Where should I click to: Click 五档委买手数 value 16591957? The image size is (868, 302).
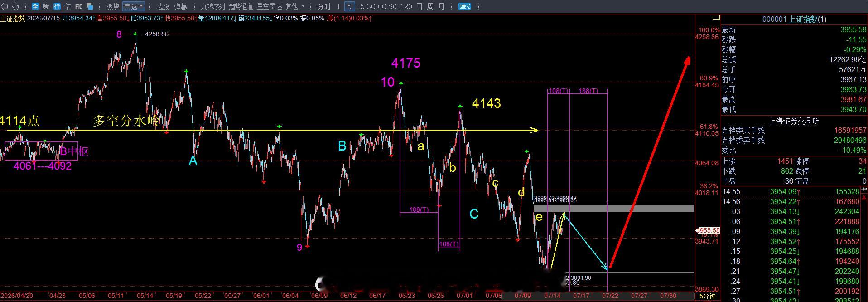[x=850, y=130]
